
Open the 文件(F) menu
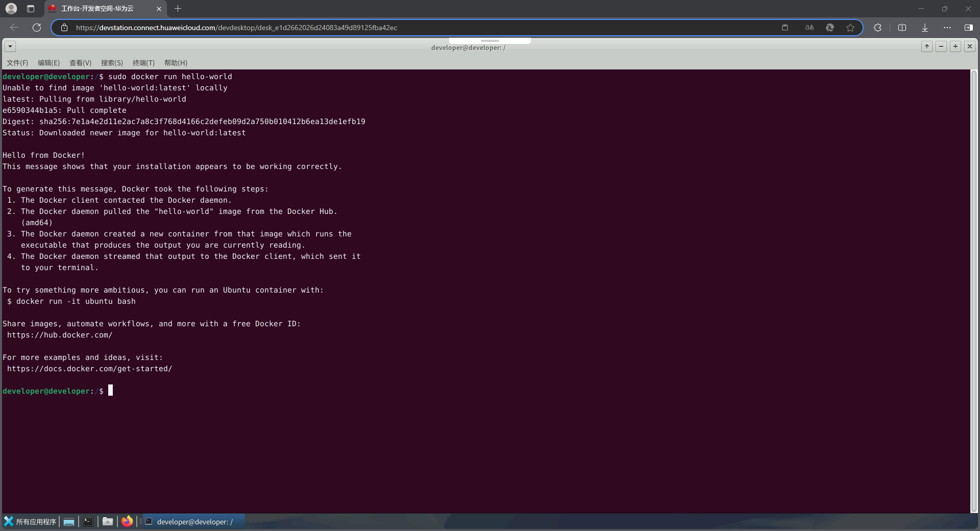(x=17, y=63)
